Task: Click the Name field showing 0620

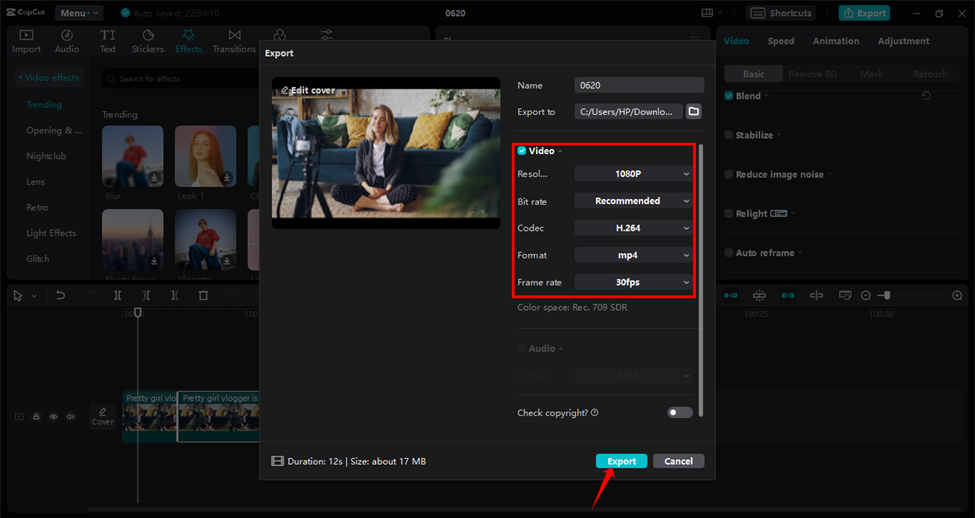Action: tap(639, 85)
